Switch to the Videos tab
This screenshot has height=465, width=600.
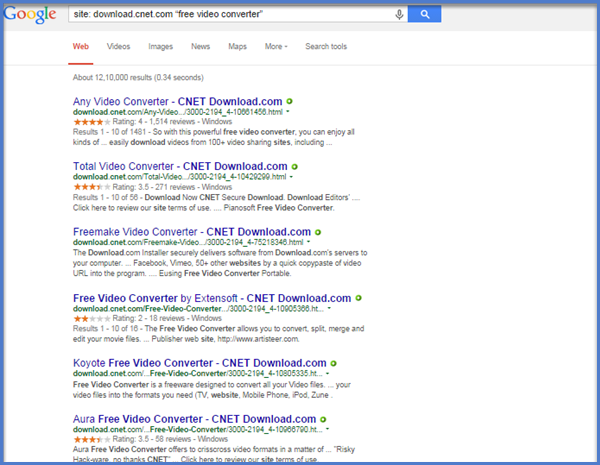point(118,47)
